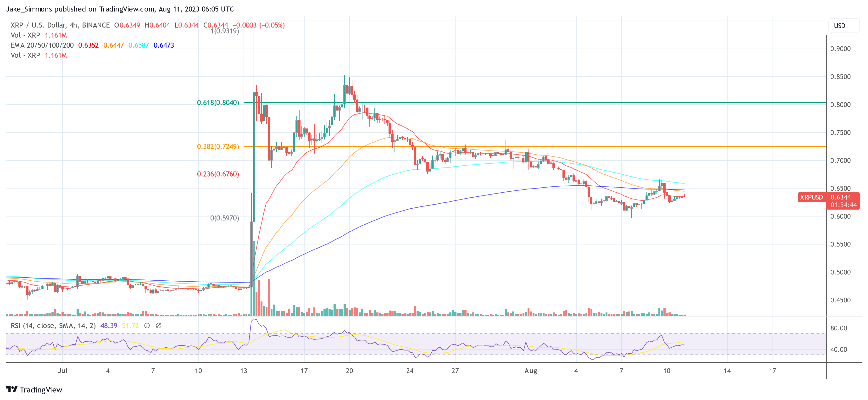Click the first RSI empty-set symbol
868x400 pixels.
click(147, 326)
